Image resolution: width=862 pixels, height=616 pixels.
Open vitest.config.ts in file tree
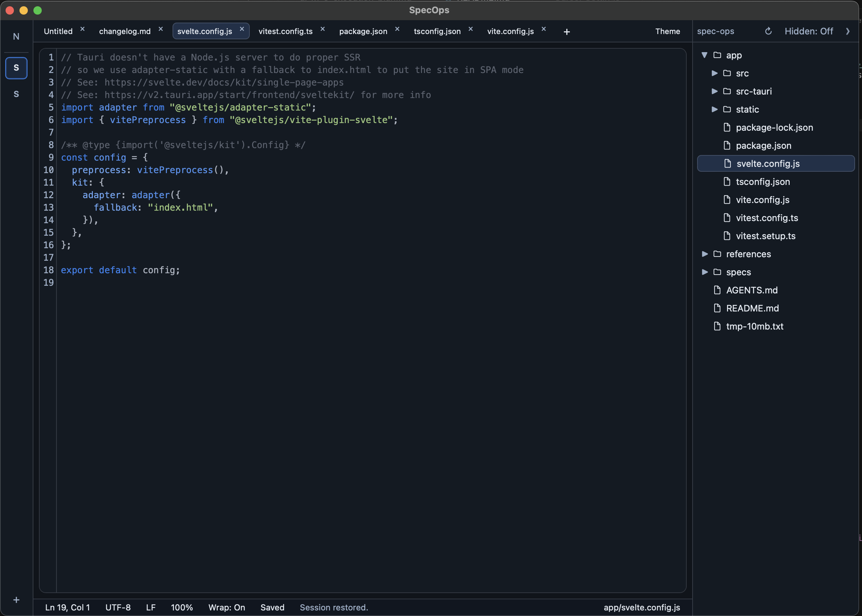click(776, 218)
